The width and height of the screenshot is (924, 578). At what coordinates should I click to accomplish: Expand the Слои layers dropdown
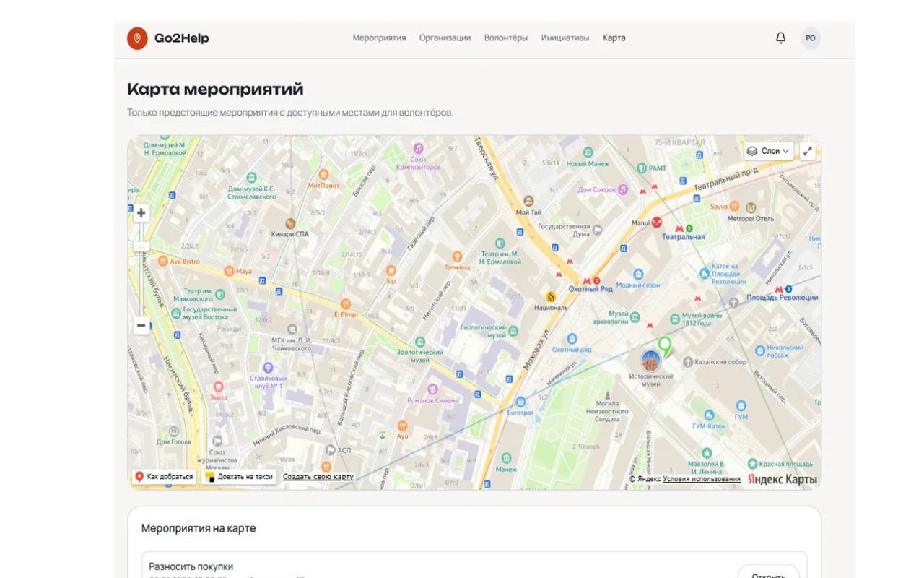point(769,151)
